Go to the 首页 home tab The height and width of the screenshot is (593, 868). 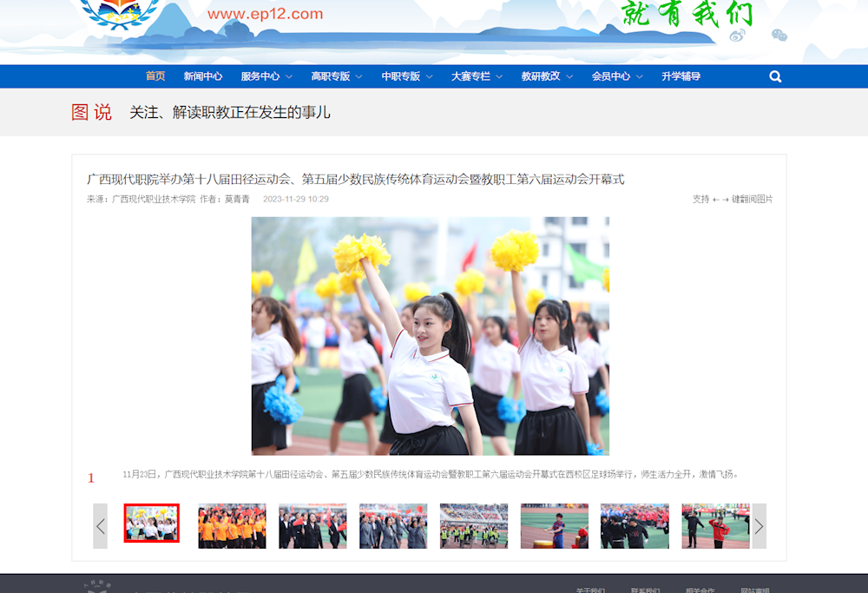tap(155, 76)
